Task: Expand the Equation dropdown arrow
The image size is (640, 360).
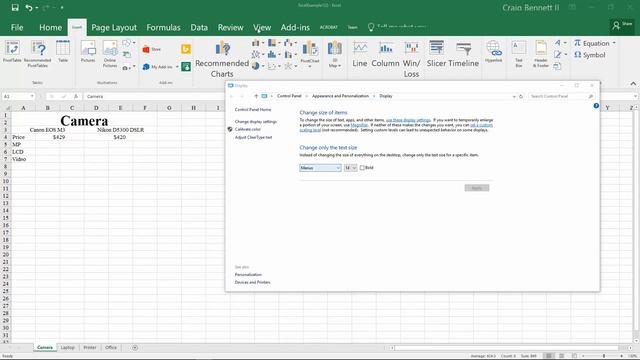Action: tap(613, 43)
